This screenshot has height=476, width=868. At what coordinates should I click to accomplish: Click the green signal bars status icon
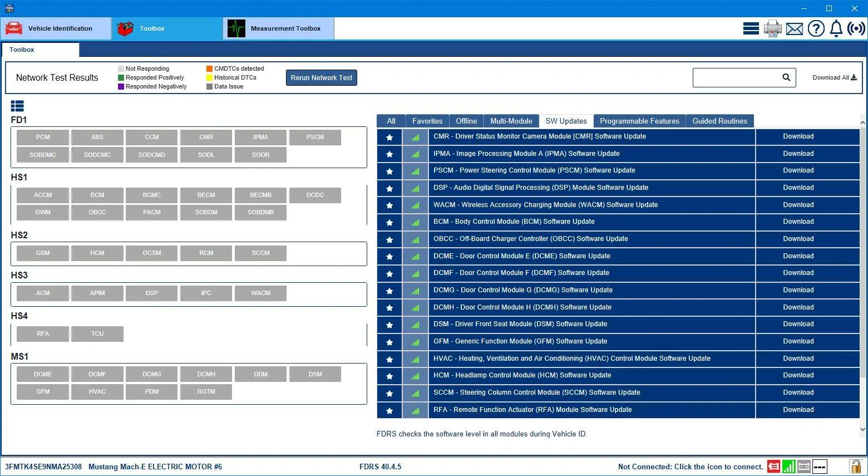point(788,467)
